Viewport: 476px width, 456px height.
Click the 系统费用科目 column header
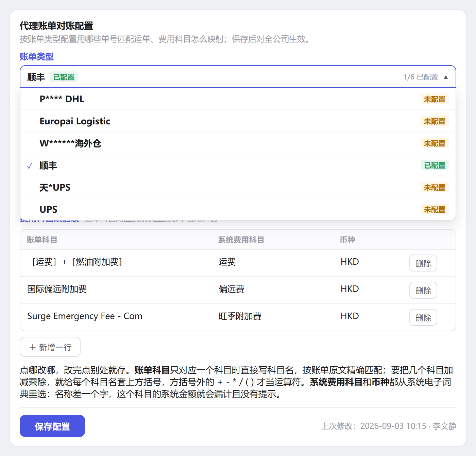(x=241, y=240)
